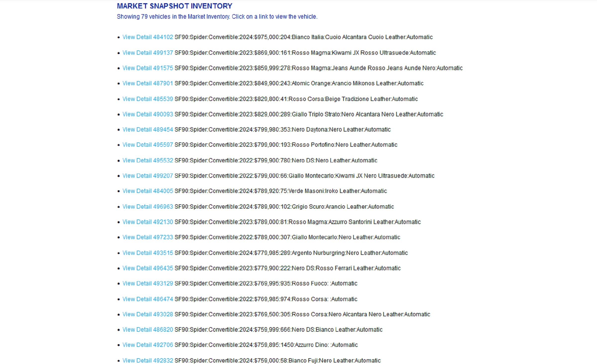View Detail 484005 Verde Masoni vehicle
The width and height of the screenshot is (597, 364).
(148, 191)
